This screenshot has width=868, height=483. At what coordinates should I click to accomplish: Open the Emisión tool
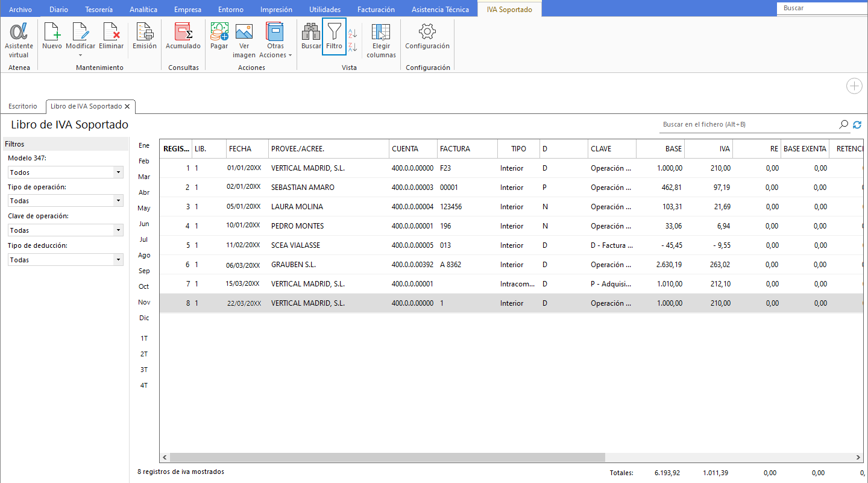pos(145,36)
